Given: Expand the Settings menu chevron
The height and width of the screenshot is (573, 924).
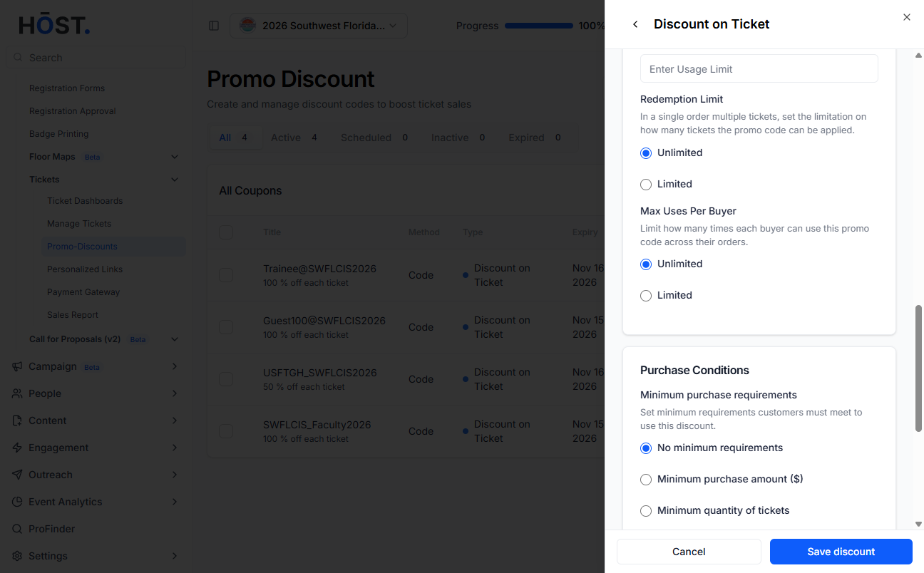Looking at the screenshot, I should tap(175, 556).
